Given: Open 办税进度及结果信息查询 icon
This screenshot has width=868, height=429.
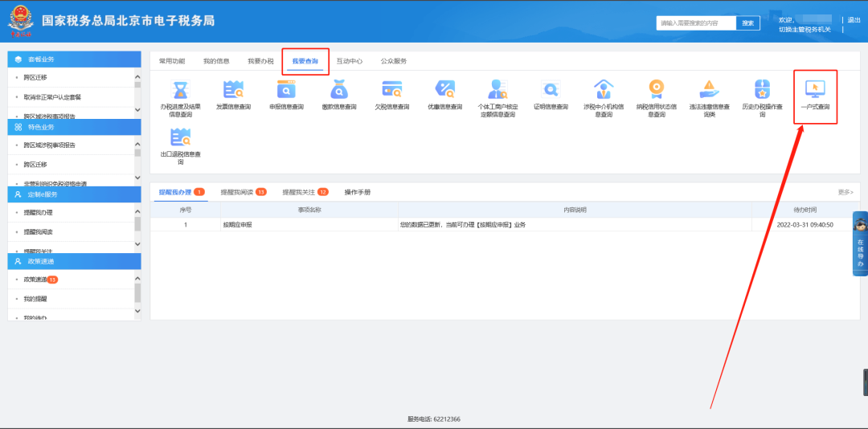Looking at the screenshot, I should (x=181, y=89).
